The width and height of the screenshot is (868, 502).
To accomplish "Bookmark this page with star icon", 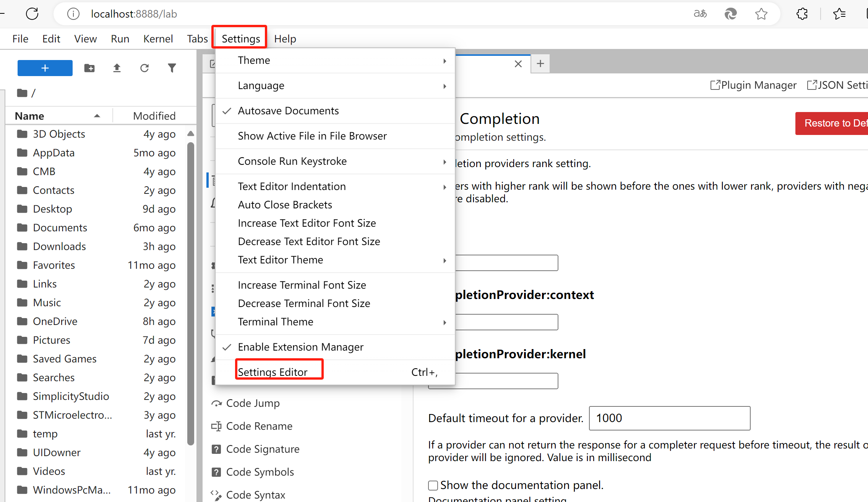I will point(761,14).
